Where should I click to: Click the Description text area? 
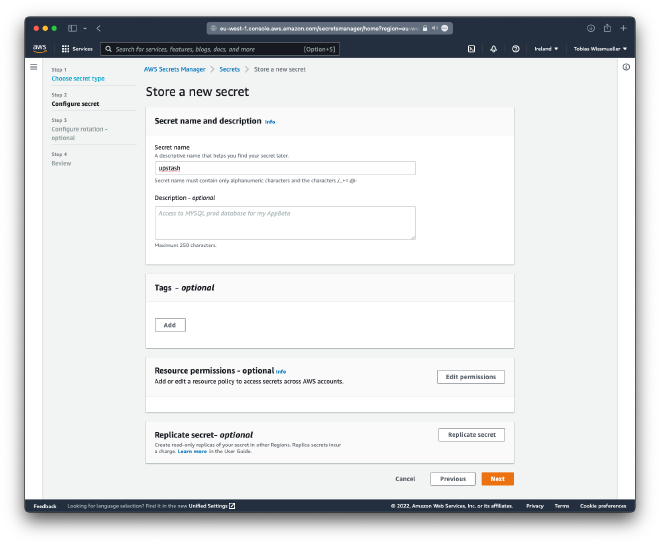coord(285,222)
